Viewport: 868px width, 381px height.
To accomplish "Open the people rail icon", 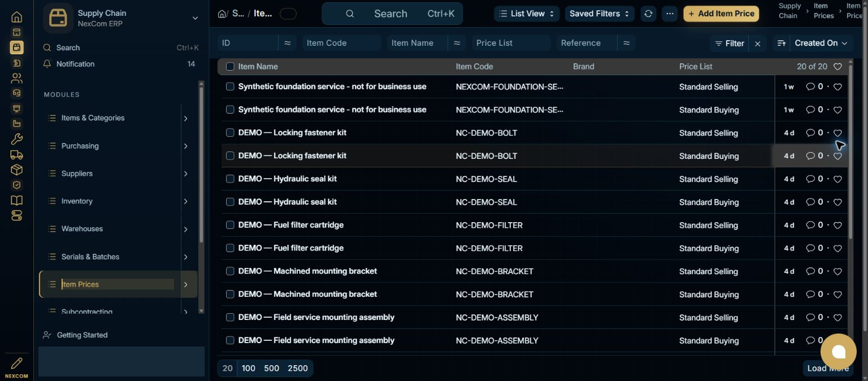I will [16, 78].
